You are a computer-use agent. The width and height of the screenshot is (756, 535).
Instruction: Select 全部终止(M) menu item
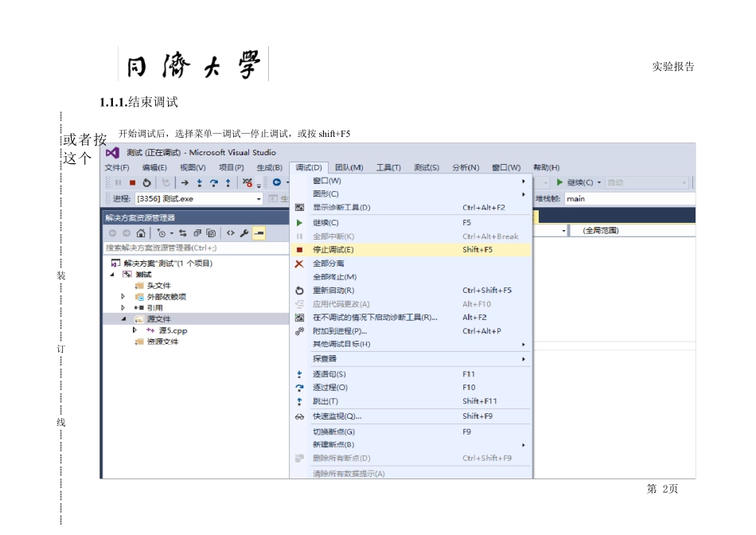411,277
